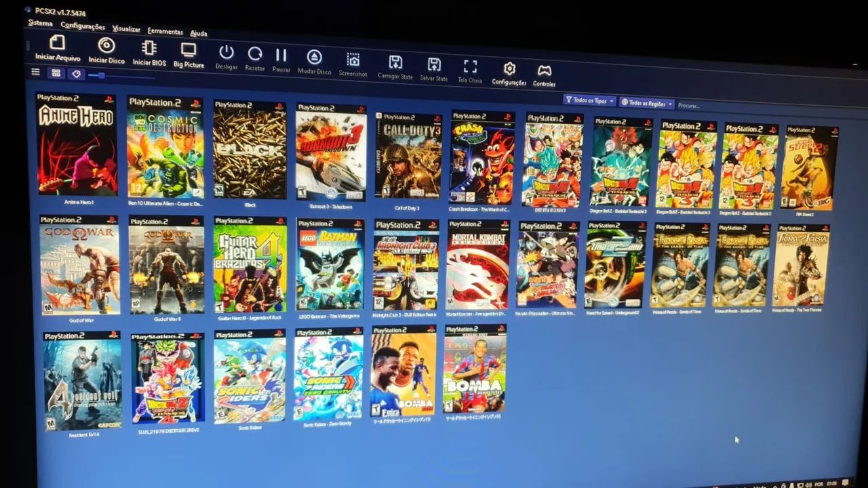Image resolution: width=868 pixels, height=488 pixels.
Task: Click the Pausar icon
Action: coord(281,55)
